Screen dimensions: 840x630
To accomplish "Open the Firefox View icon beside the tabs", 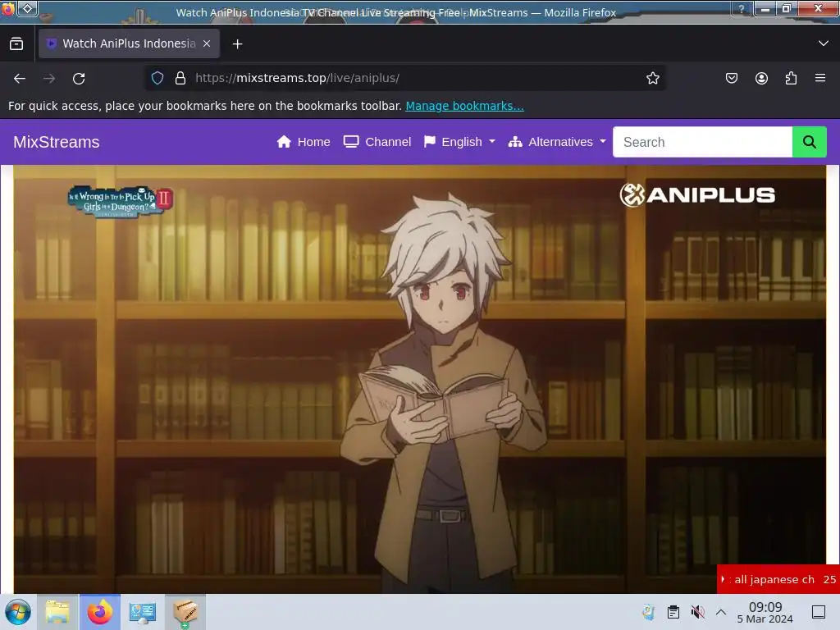I will (16, 44).
